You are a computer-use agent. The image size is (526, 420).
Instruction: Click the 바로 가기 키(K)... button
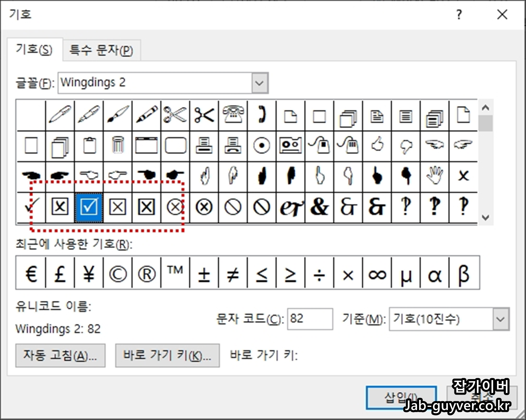pyautogui.click(x=167, y=355)
